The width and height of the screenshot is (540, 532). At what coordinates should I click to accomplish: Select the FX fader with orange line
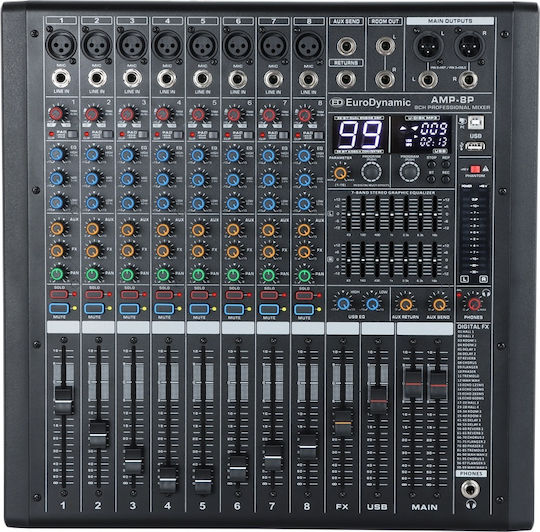[x=343, y=423]
